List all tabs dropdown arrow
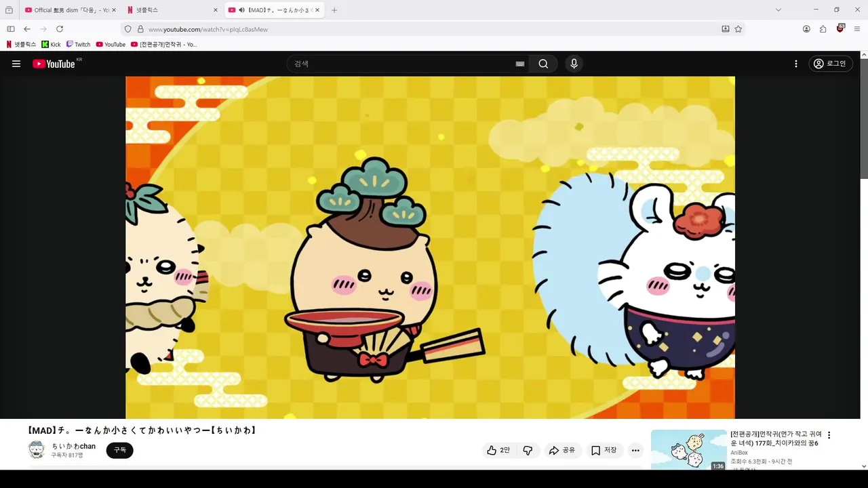The image size is (868, 488). click(778, 10)
